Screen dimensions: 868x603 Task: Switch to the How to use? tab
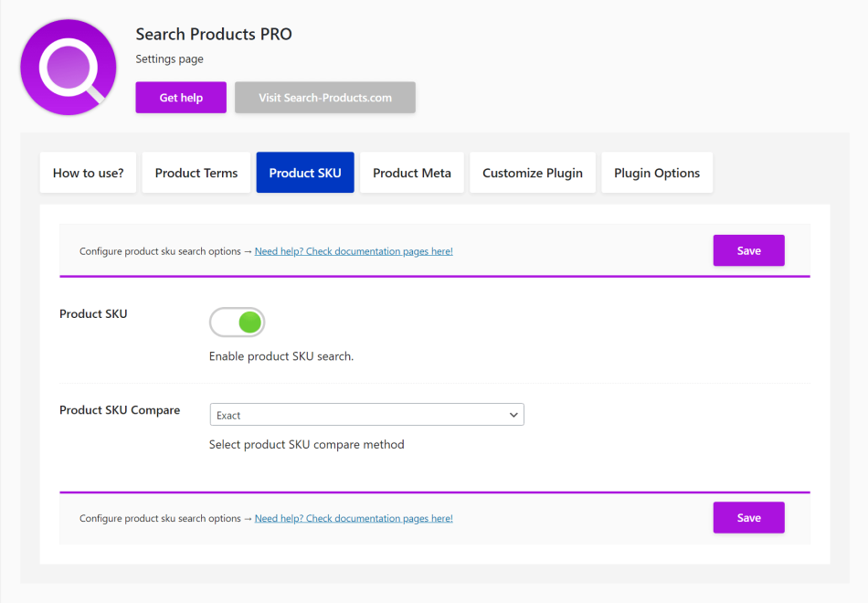89,173
